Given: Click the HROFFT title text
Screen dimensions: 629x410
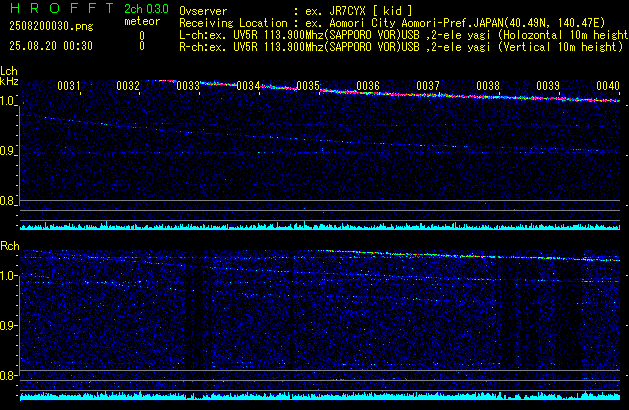Looking at the screenshot, I should point(62,8).
